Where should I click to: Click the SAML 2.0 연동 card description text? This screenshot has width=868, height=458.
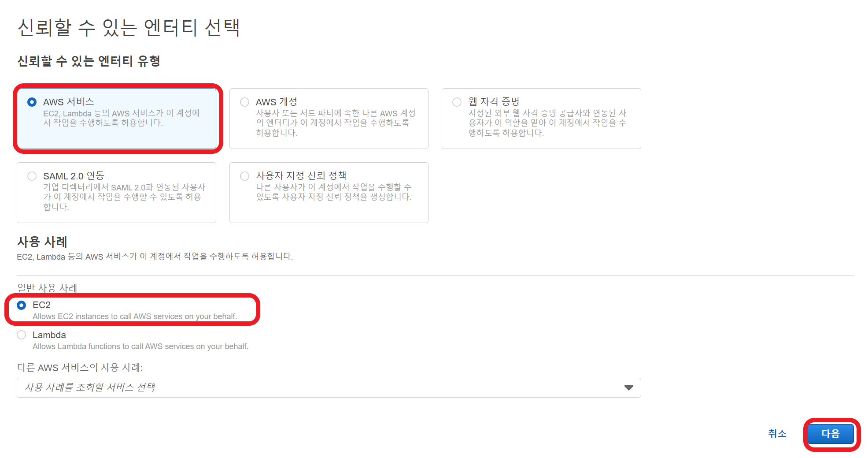[124, 197]
